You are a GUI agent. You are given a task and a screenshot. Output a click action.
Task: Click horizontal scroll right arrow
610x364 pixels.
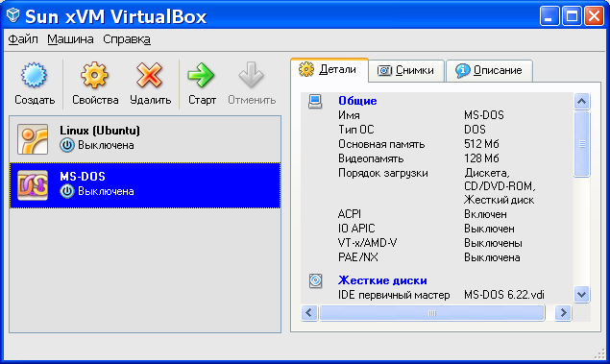563,313
